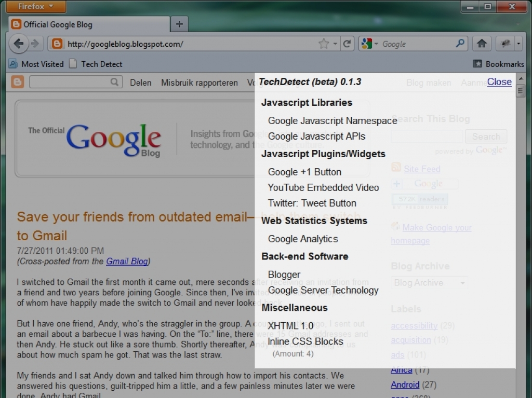Open the search engine selector dropdown arrow
532x398 pixels.
click(376, 44)
